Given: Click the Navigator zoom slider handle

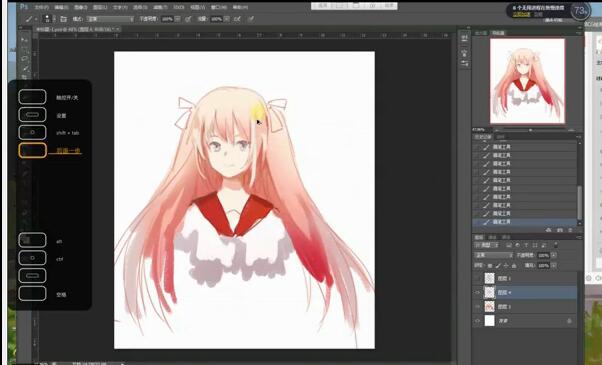Looking at the screenshot, I should (530, 130).
